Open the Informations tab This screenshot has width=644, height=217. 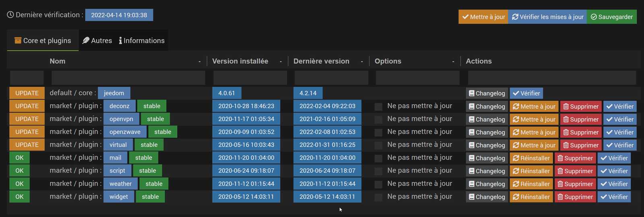coord(142,41)
